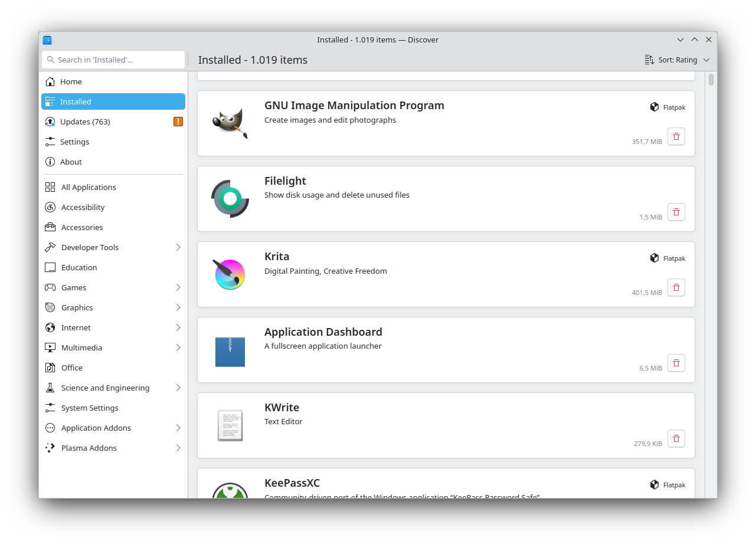
Task: Open the Krita app title
Action: (x=277, y=257)
